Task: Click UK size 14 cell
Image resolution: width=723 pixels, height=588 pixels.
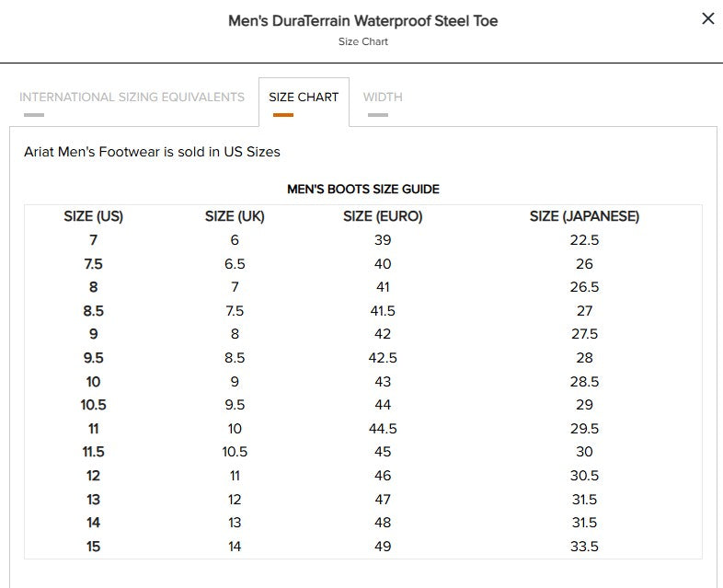Action: tap(235, 547)
